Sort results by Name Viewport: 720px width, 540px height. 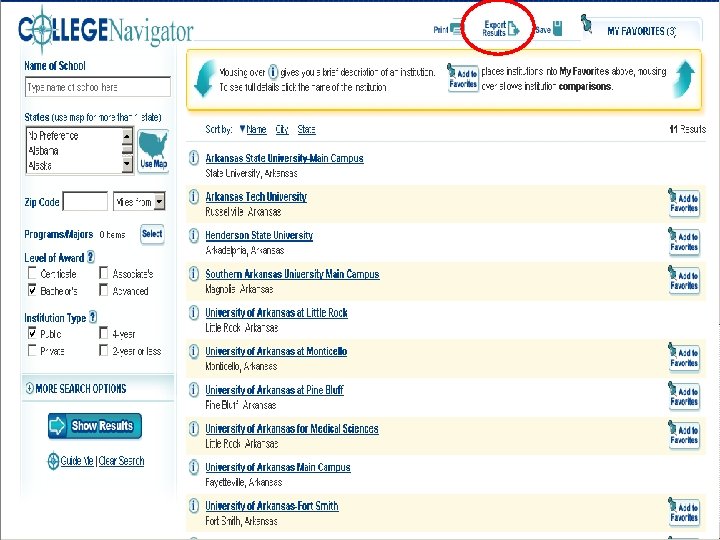pyautogui.click(x=256, y=129)
